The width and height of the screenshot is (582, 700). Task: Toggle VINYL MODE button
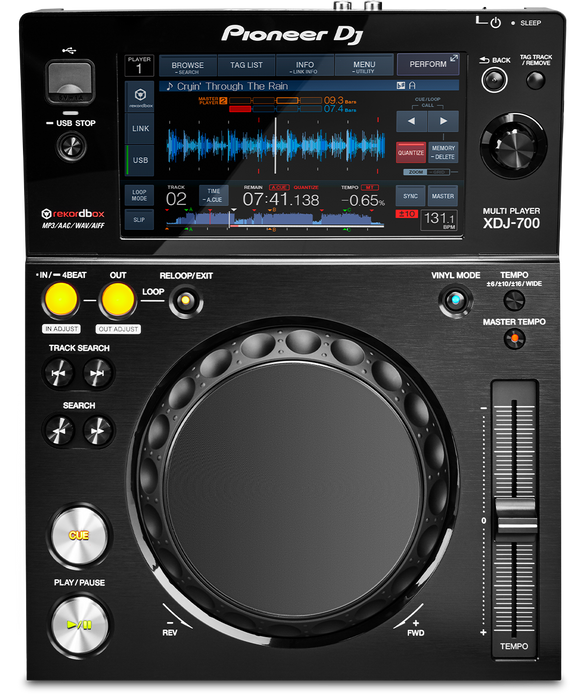point(456,300)
